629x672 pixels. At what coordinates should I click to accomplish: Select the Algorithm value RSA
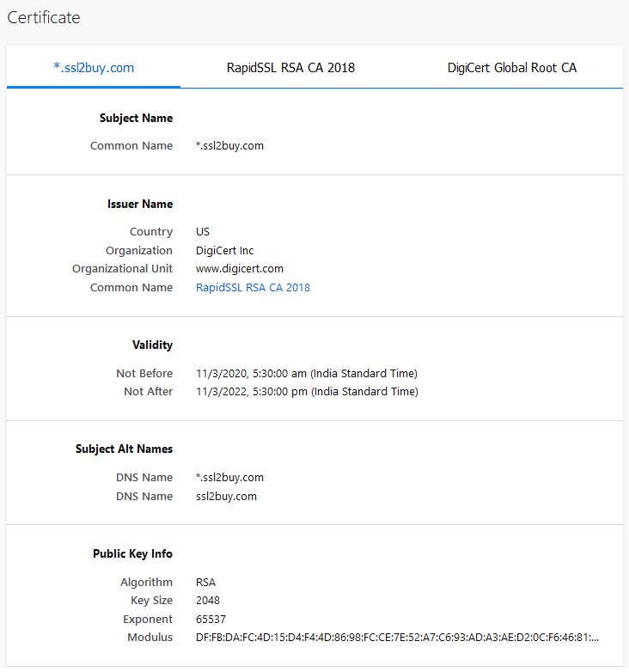pos(205,583)
